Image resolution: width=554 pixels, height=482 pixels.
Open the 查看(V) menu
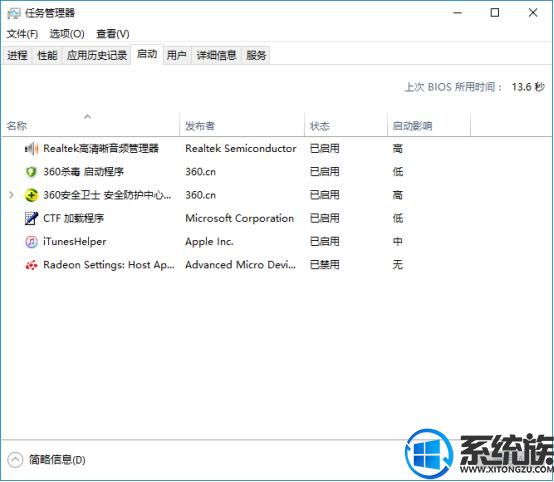pos(113,34)
